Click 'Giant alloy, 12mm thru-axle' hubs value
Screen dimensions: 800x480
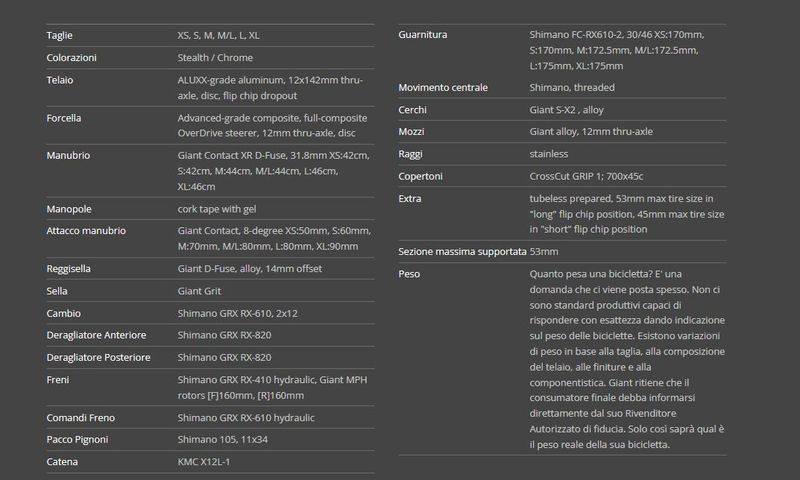point(591,132)
